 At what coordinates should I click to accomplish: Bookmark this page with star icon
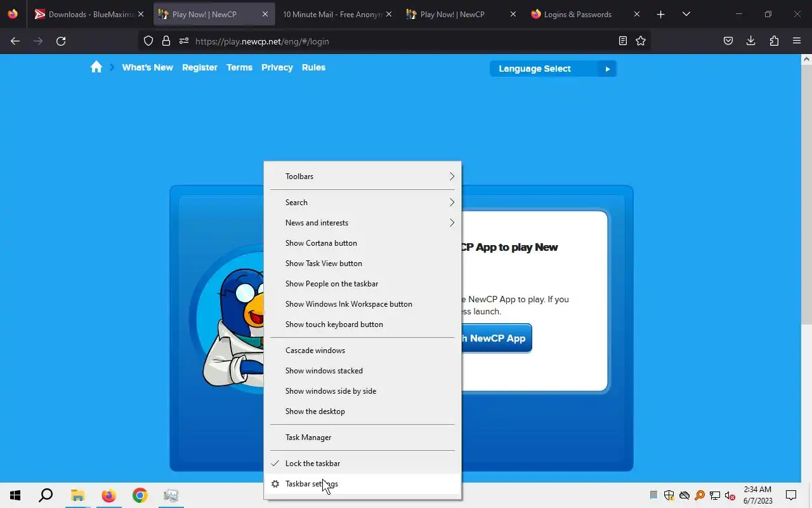click(641, 41)
